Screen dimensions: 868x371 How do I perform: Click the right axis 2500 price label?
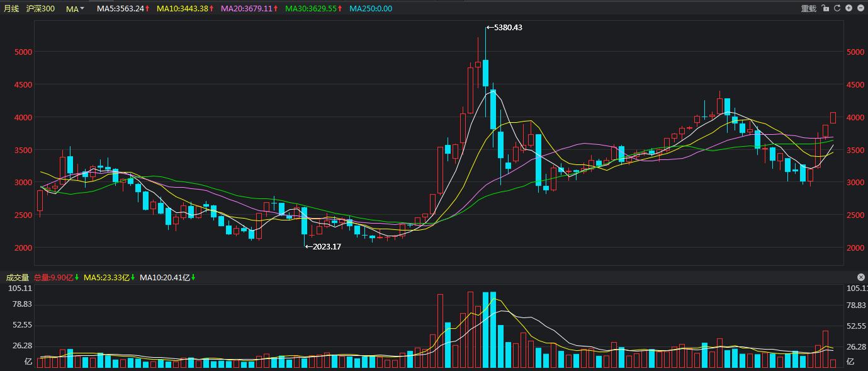pyautogui.click(x=855, y=215)
